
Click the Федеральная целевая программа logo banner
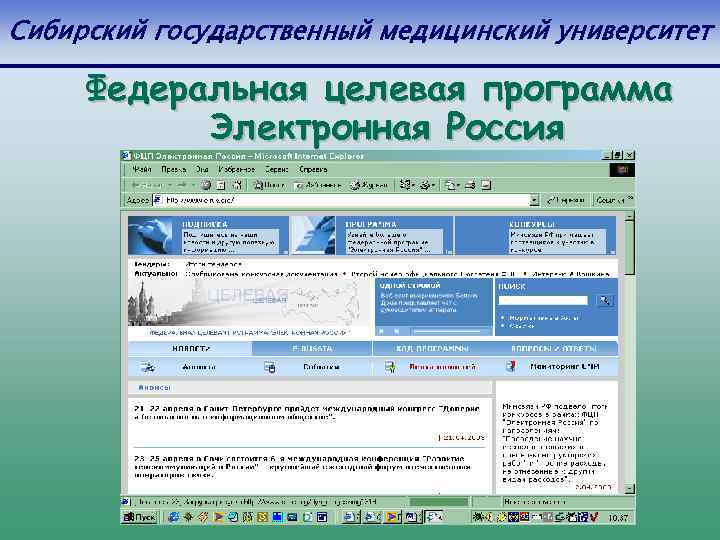coord(249,308)
